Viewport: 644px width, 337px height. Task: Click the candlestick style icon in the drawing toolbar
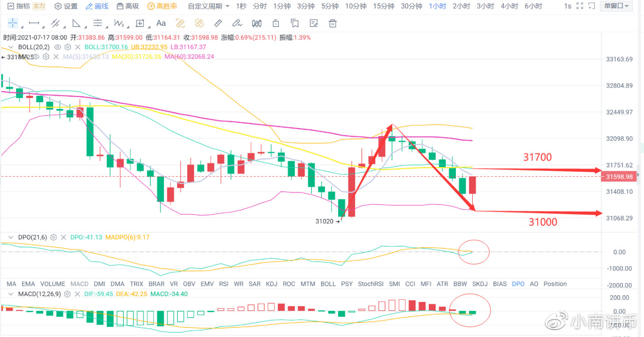pyautogui.click(x=257, y=23)
